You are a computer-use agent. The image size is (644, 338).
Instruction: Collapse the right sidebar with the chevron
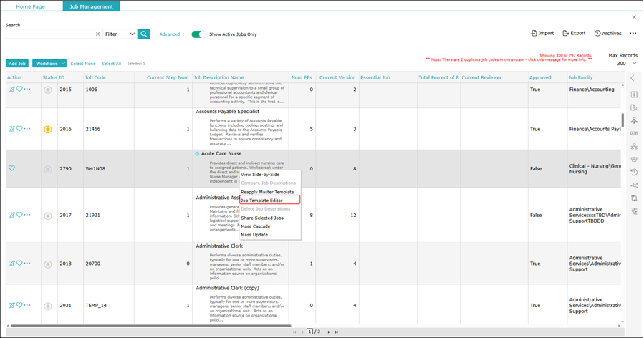tap(633, 78)
